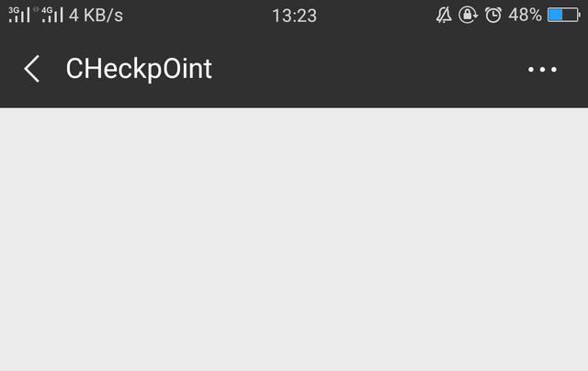The image size is (588, 371).
Task: Tap the 13:23 clock in status bar
Action: [x=294, y=16]
